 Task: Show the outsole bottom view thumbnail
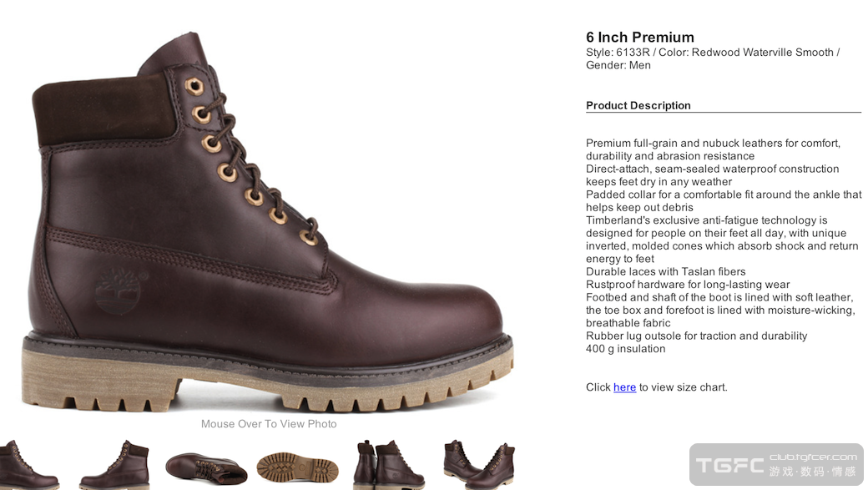click(x=297, y=466)
